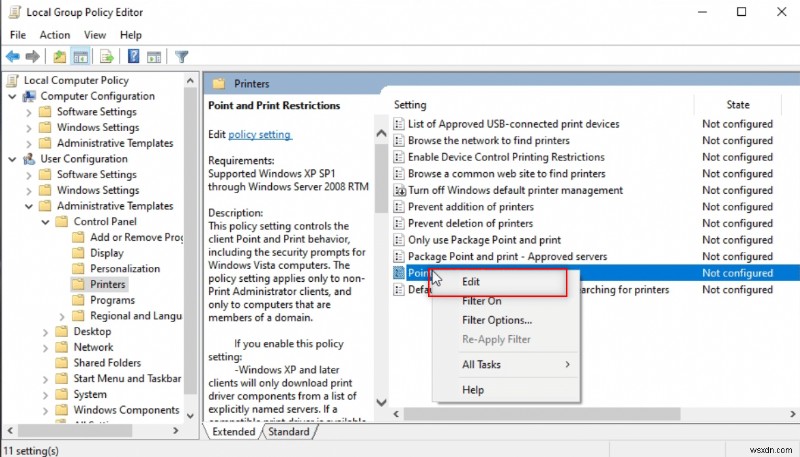
Task: Click the Printers header folder icon
Action: 219,83
